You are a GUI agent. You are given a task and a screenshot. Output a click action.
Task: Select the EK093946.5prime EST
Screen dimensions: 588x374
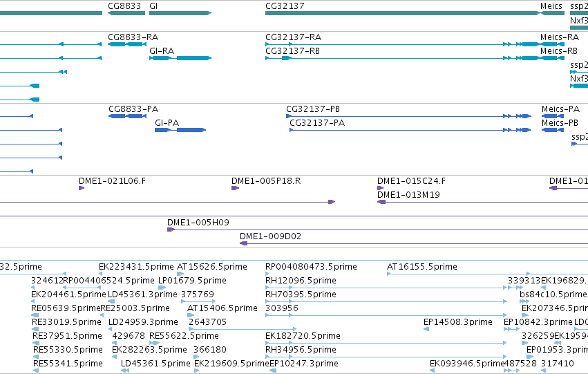click(467, 364)
